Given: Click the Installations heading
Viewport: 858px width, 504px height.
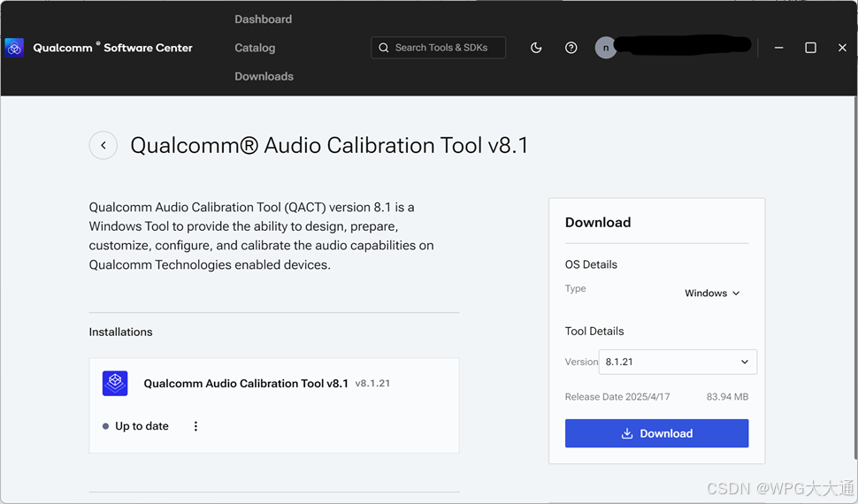Looking at the screenshot, I should click(121, 332).
